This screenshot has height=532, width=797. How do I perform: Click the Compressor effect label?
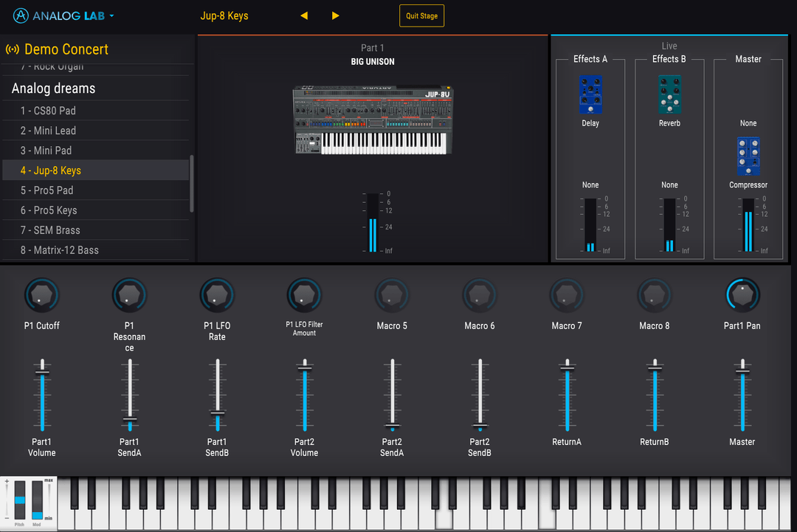(748, 185)
